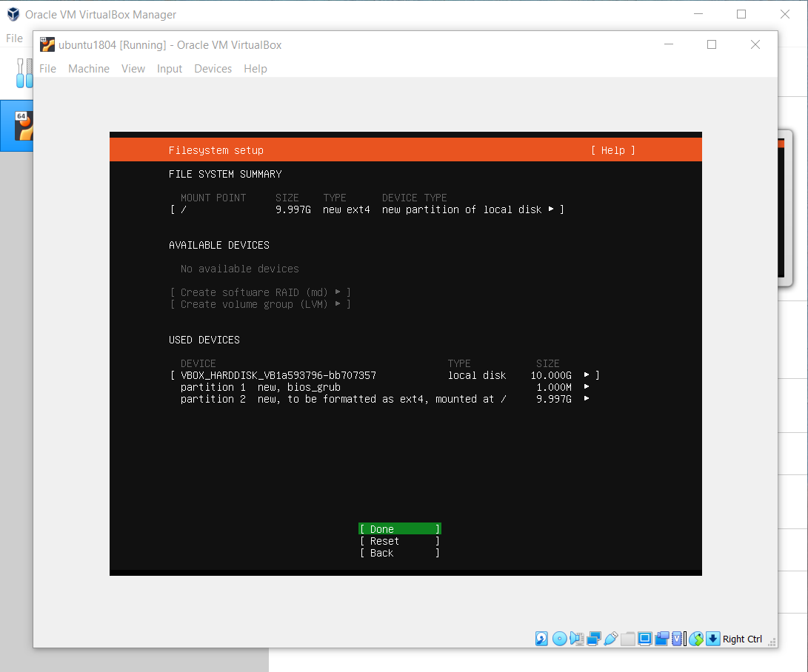Expand the VBOX_HARDDISK local disk arrow

coord(587,375)
